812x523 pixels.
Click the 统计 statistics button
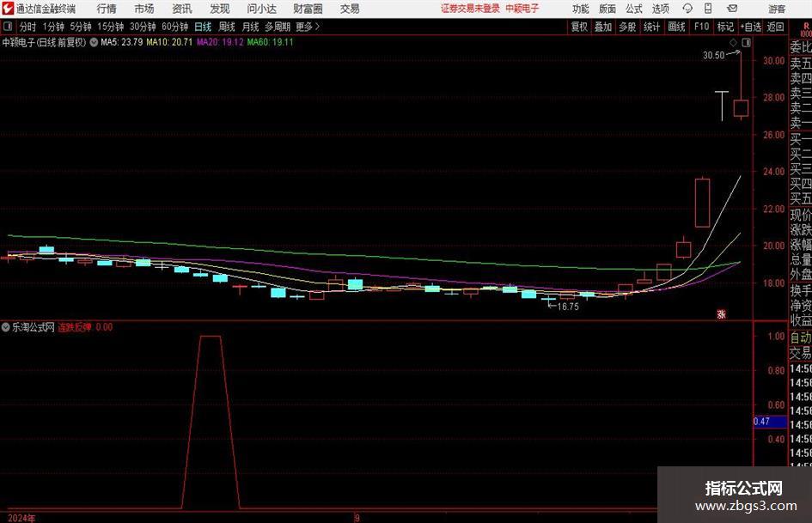tap(651, 27)
